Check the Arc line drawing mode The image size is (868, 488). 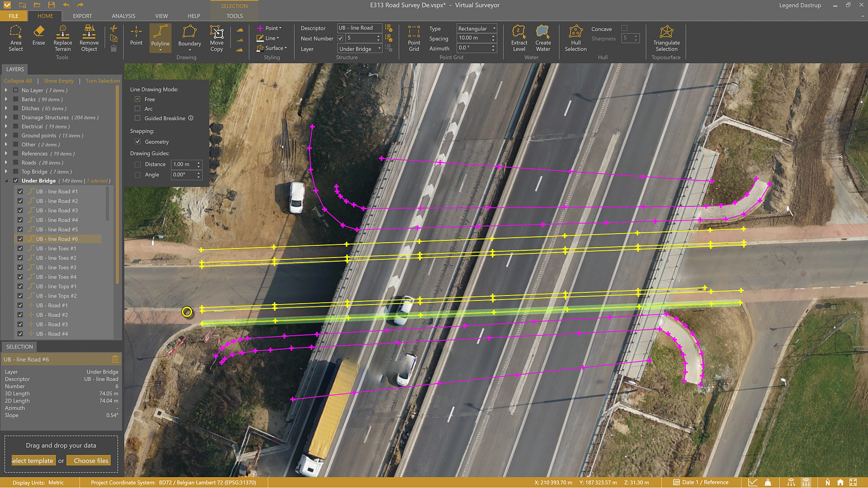(137, 108)
